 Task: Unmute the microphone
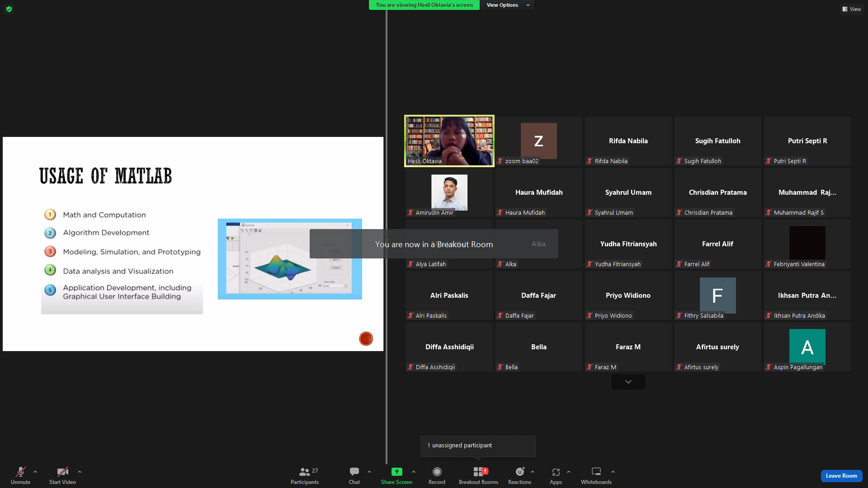[x=21, y=475]
